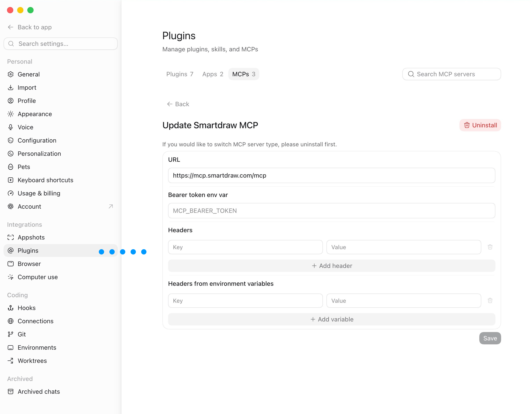Image resolution: width=532 pixels, height=414 pixels.
Task: Click the Pets icon in sidebar
Action: 10,167
